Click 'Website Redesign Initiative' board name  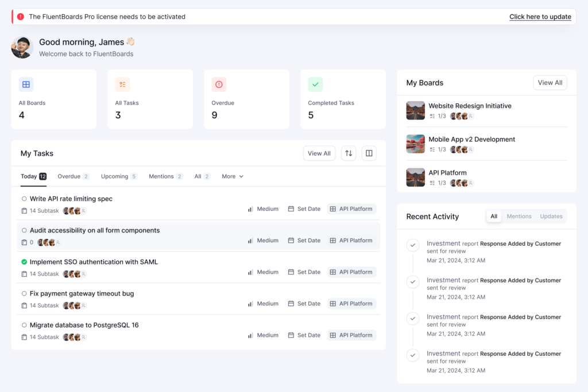[470, 106]
